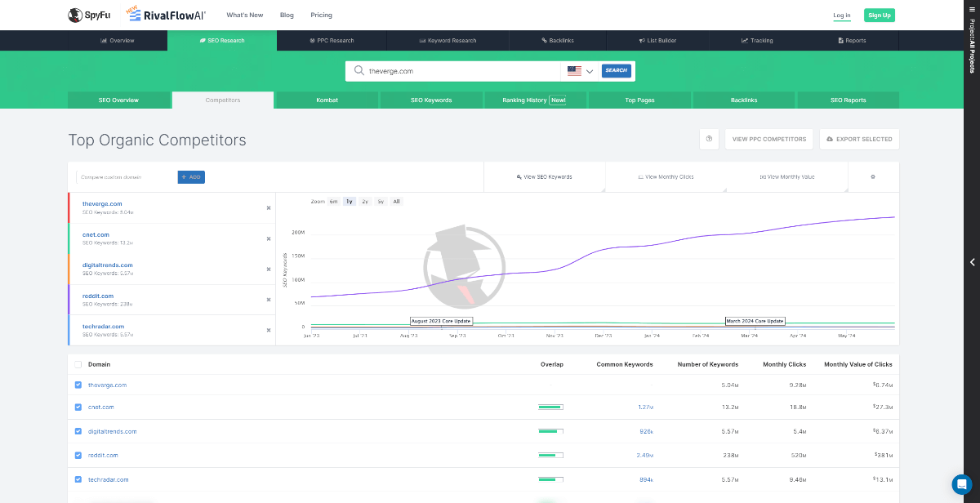Set chart zoom to 6m
Viewport: 980px width, 503px height.
[334, 201]
